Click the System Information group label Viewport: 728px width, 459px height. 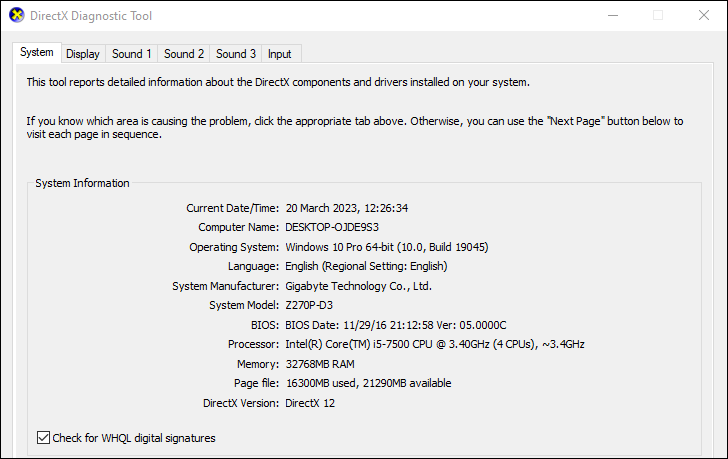(82, 183)
